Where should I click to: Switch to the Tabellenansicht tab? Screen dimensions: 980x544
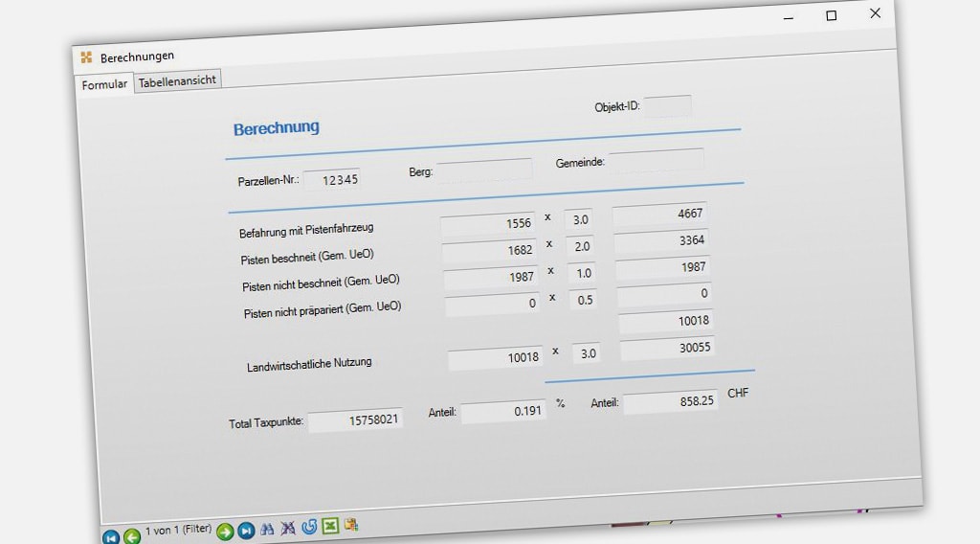pos(178,81)
